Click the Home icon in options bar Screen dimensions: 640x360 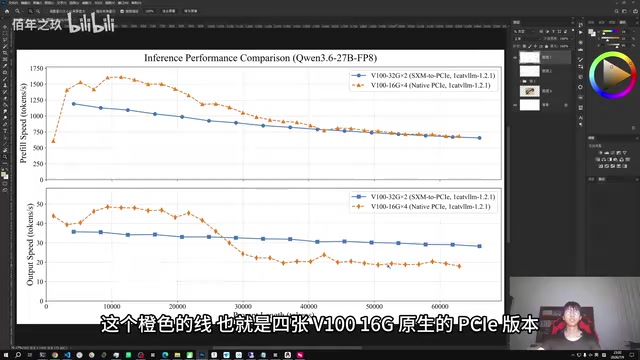click(7, 11)
